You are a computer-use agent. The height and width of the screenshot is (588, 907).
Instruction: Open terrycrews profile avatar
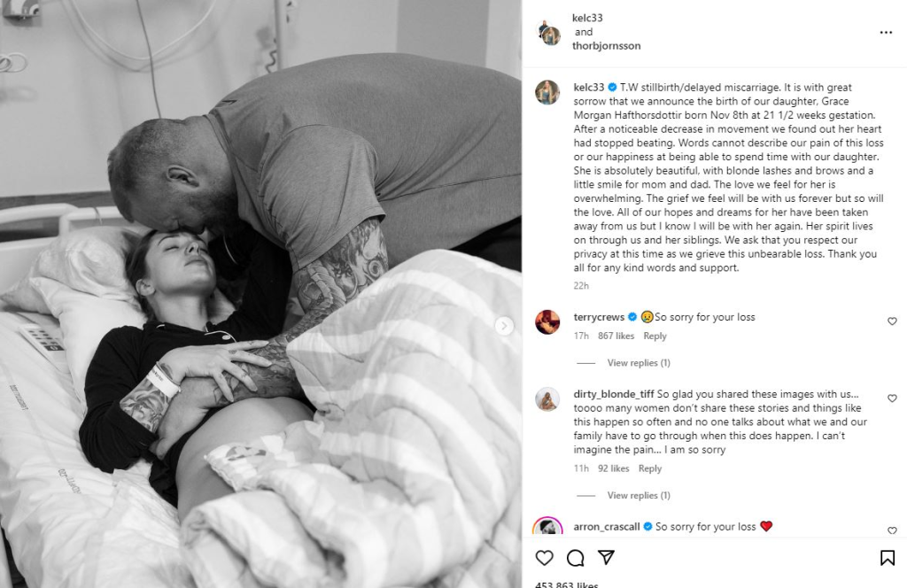547,322
